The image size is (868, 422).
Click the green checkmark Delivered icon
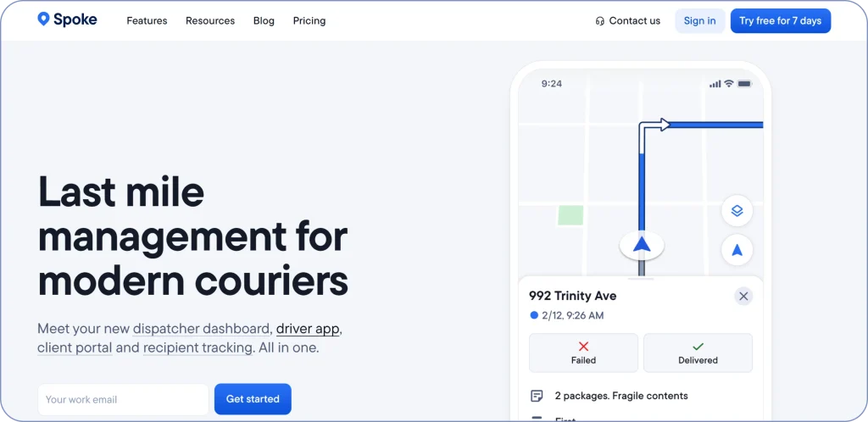tap(698, 347)
